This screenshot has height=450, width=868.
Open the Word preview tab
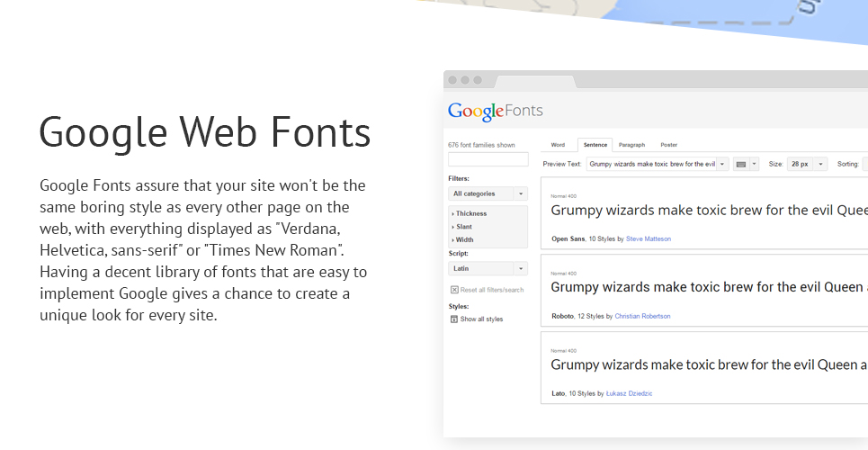558,145
